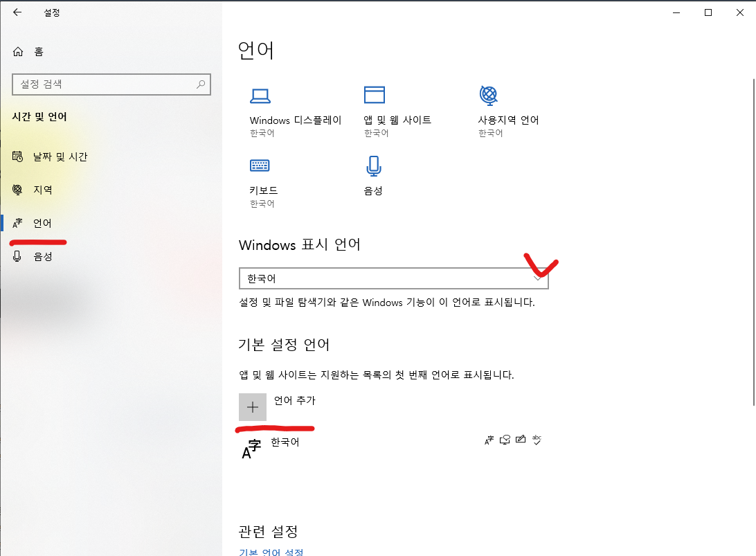This screenshot has width=756, height=556.
Task: Click the 앱 및 웹 사이트 window icon
Action: 374,95
